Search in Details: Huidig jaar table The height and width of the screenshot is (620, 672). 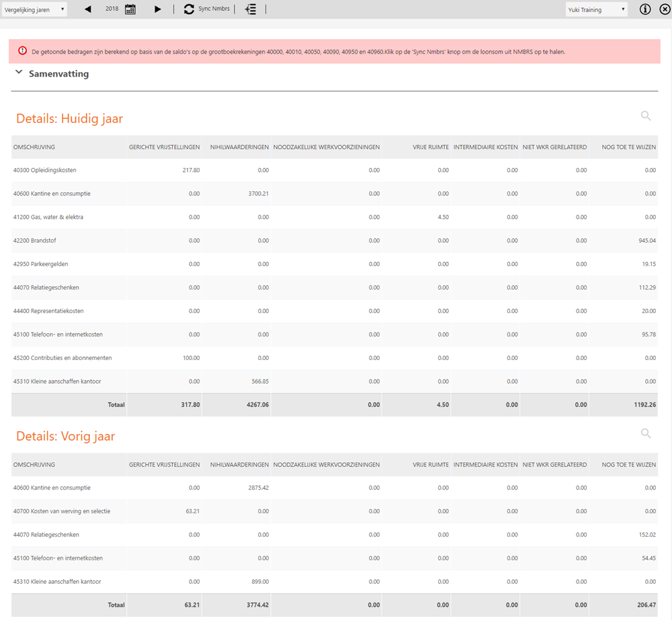[x=646, y=116]
